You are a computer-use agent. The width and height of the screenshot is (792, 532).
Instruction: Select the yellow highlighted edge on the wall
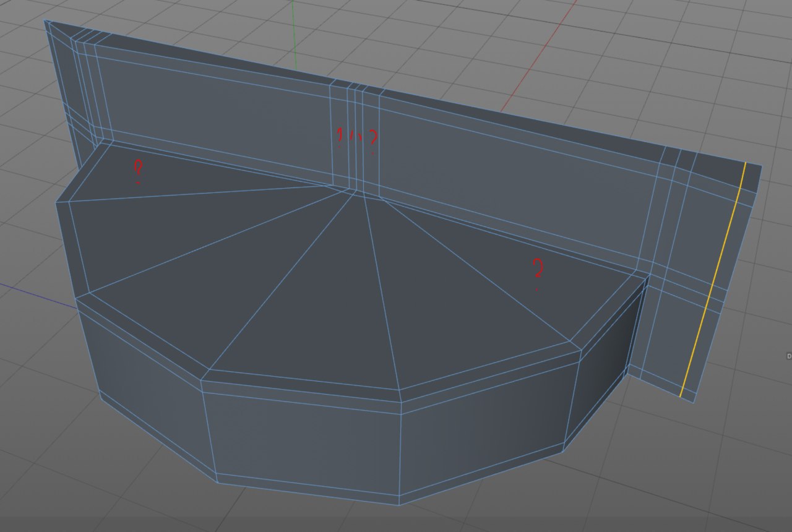tap(713, 280)
